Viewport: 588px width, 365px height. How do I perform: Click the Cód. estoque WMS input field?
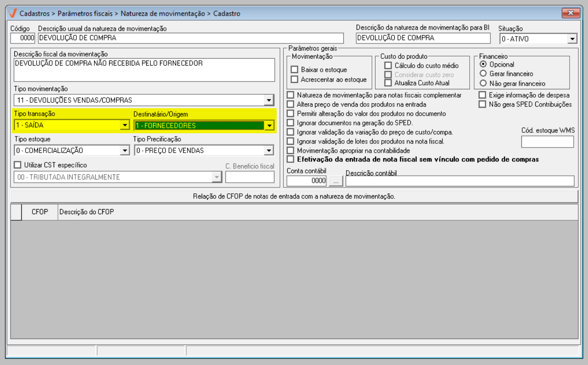(547, 142)
